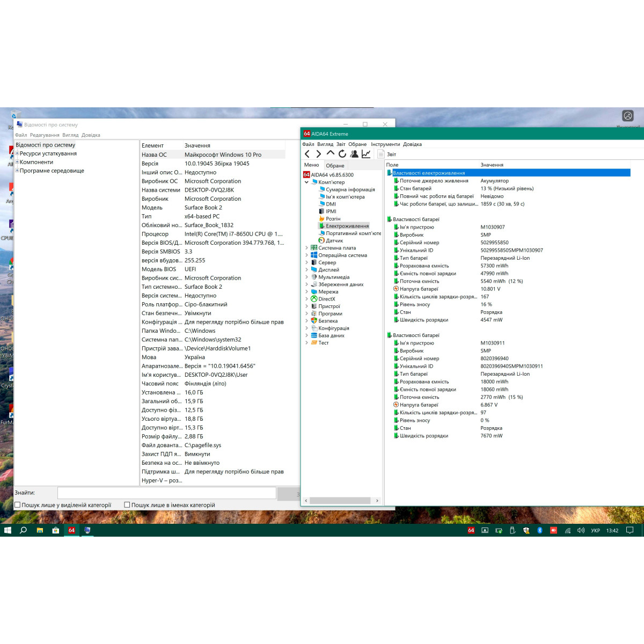Open the Windows Start menu
Image resolution: width=644 pixels, height=644 pixels.
tap(8, 530)
